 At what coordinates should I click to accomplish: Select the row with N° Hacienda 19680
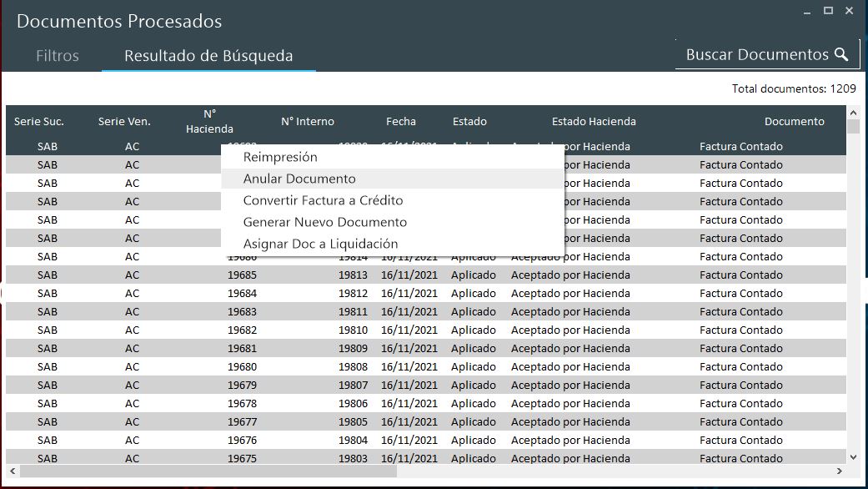coord(242,366)
